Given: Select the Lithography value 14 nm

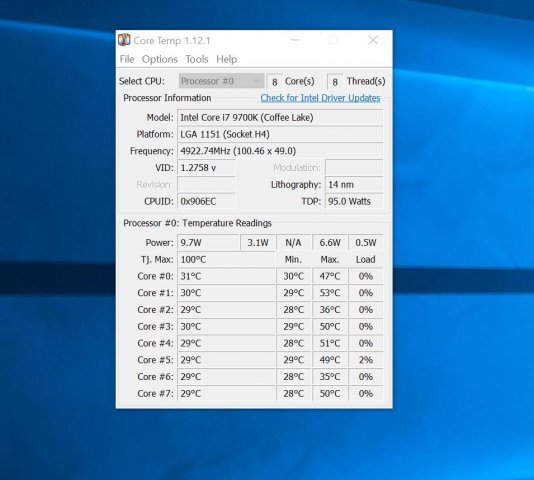Looking at the screenshot, I should tap(354, 185).
